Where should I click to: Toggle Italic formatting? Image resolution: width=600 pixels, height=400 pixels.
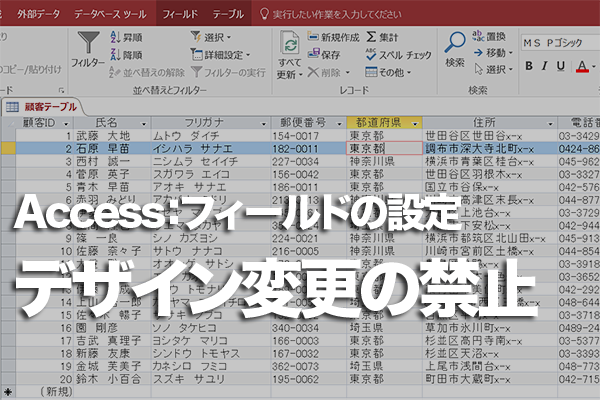[545, 66]
